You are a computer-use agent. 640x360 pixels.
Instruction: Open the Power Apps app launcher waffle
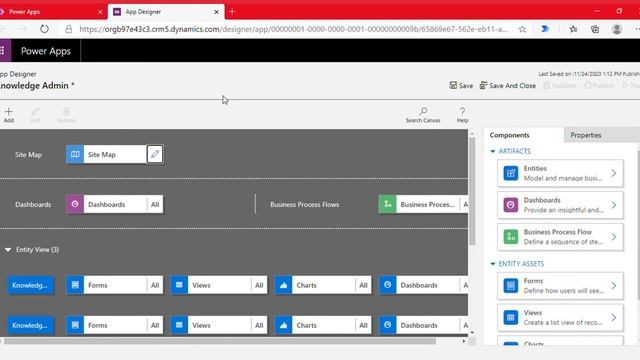click(2, 51)
